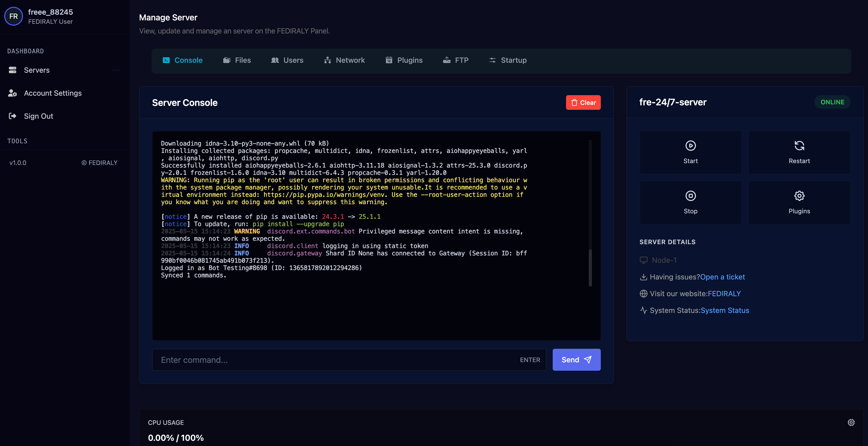This screenshot has height=446, width=868.
Task: Click the Start play-circle icon
Action: [x=690, y=146]
